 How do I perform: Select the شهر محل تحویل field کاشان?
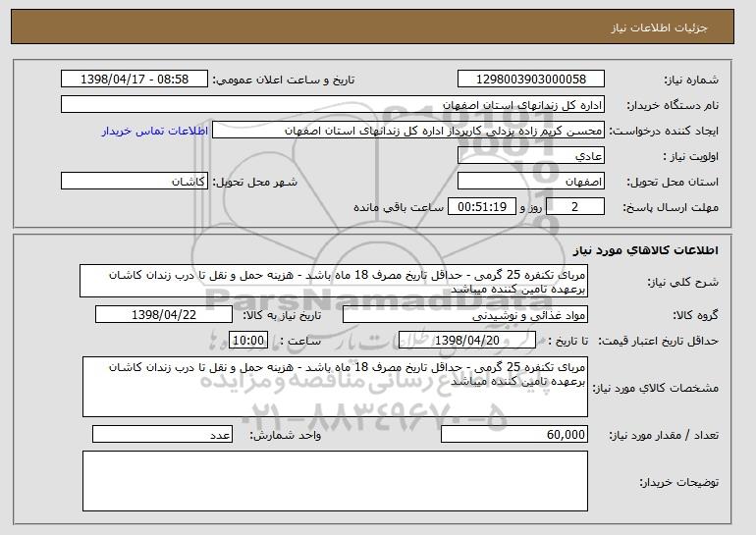(135, 182)
